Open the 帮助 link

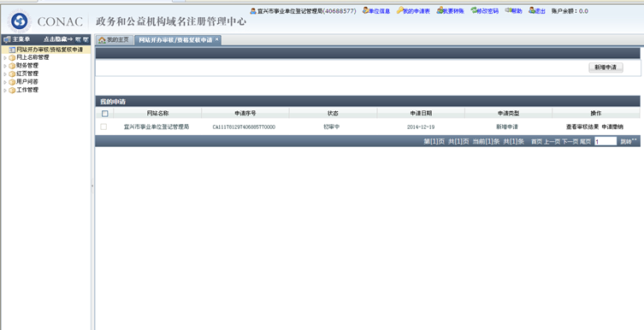[517, 11]
